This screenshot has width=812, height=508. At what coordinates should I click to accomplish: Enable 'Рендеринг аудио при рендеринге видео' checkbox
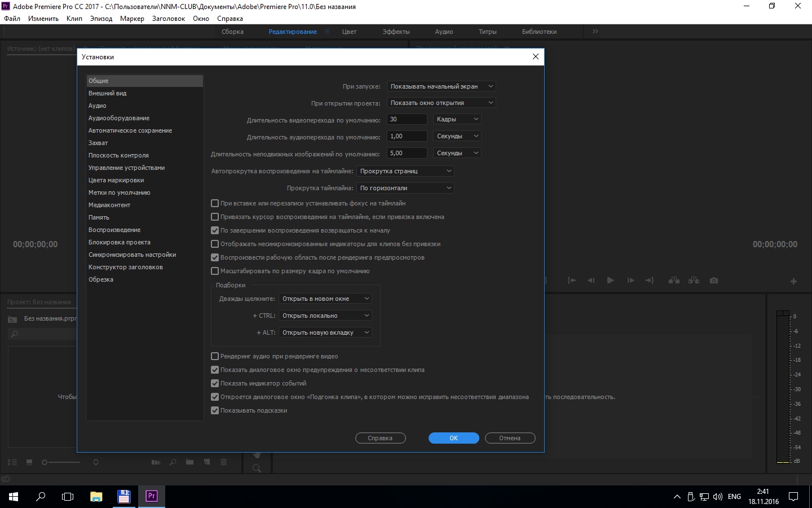pyautogui.click(x=215, y=356)
